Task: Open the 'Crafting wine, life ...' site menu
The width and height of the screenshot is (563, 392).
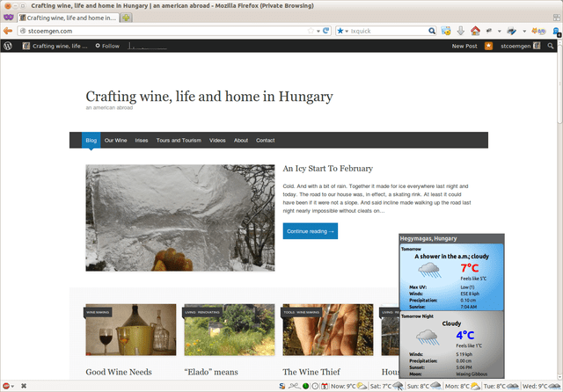Action: point(55,46)
